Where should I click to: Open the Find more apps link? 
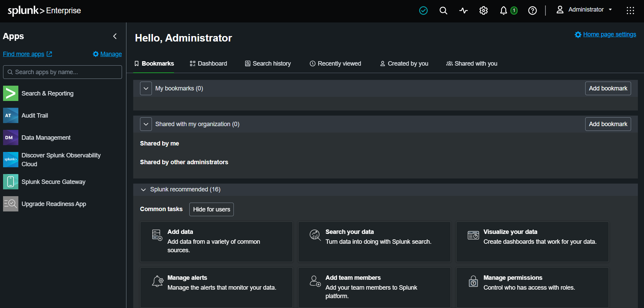pos(28,54)
